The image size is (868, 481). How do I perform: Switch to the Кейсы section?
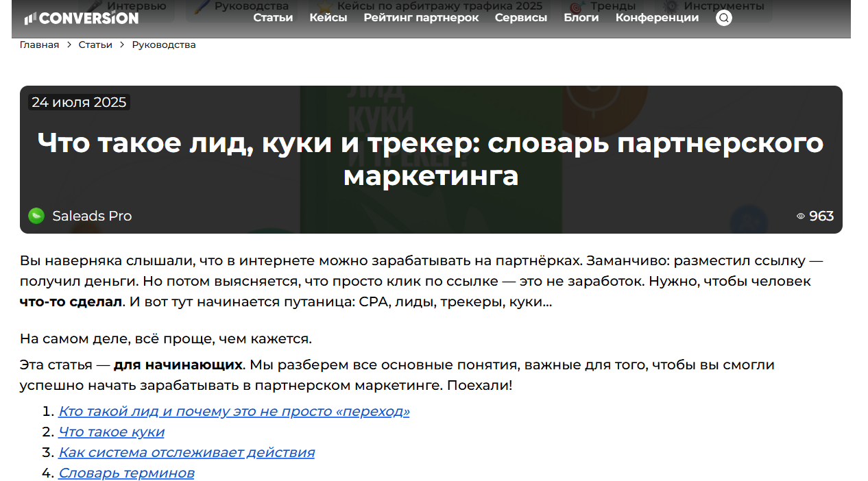(x=328, y=18)
